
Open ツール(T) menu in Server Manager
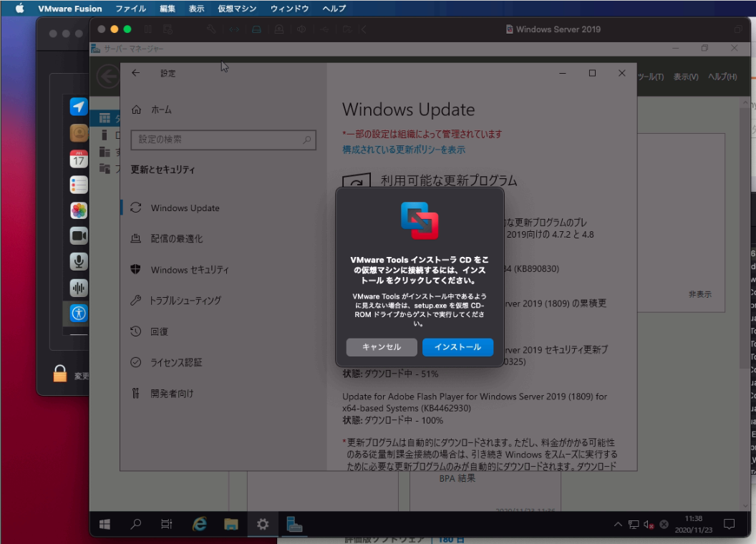pos(651,77)
